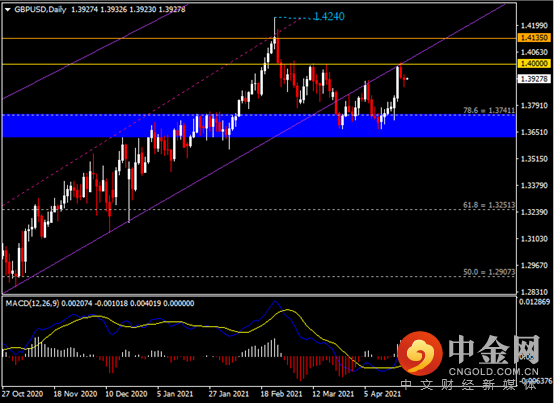
Task: Click the 1.37910 price axis value
Action: [x=534, y=105]
